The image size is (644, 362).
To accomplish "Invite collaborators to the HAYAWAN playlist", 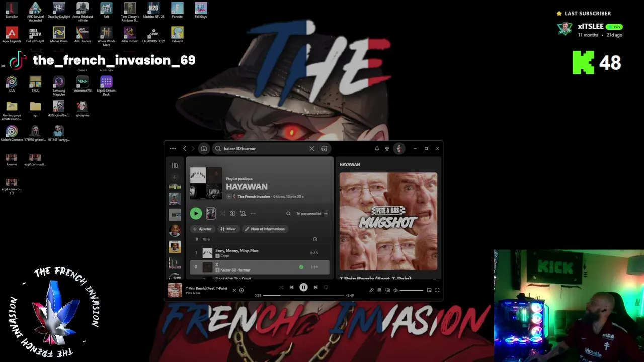I will pyautogui.click(x=243, y=214).
